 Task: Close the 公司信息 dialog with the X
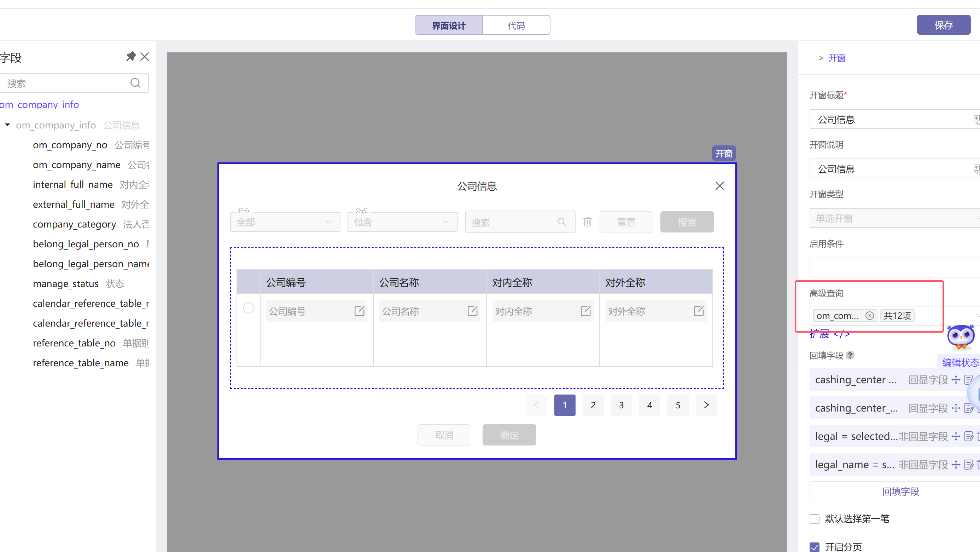coord(719,186)
